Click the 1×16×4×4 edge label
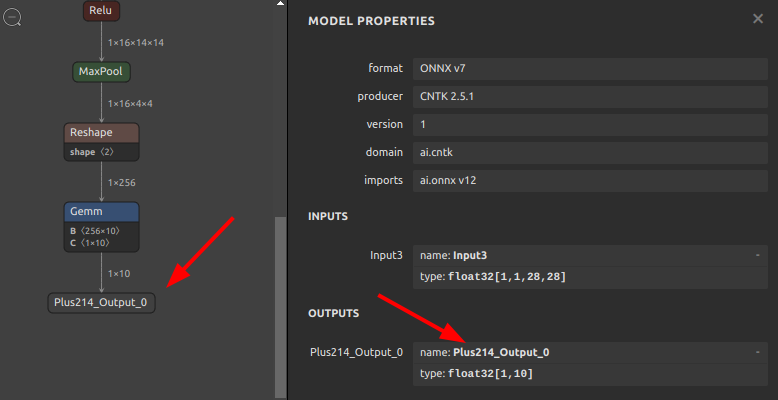The image size is (778, 400). tap(130, 104)
